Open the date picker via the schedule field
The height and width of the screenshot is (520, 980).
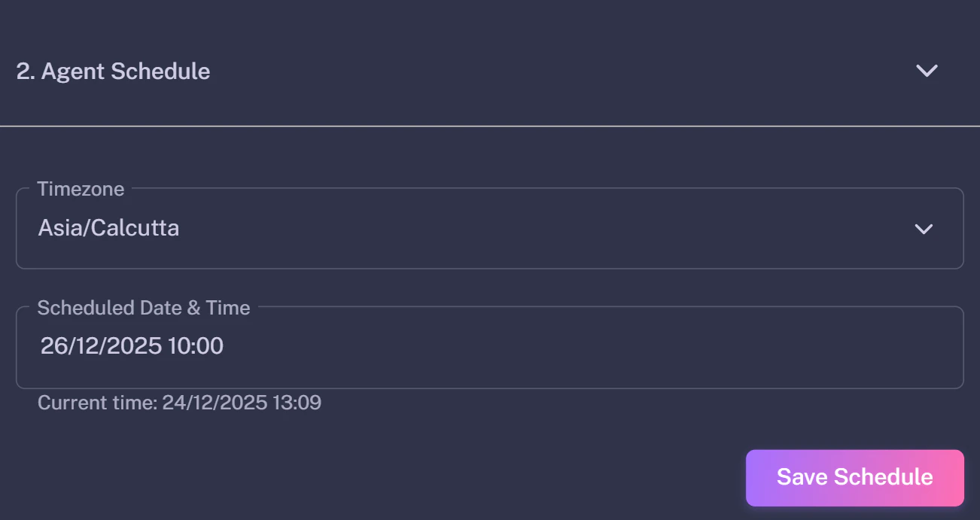(489, 346)
